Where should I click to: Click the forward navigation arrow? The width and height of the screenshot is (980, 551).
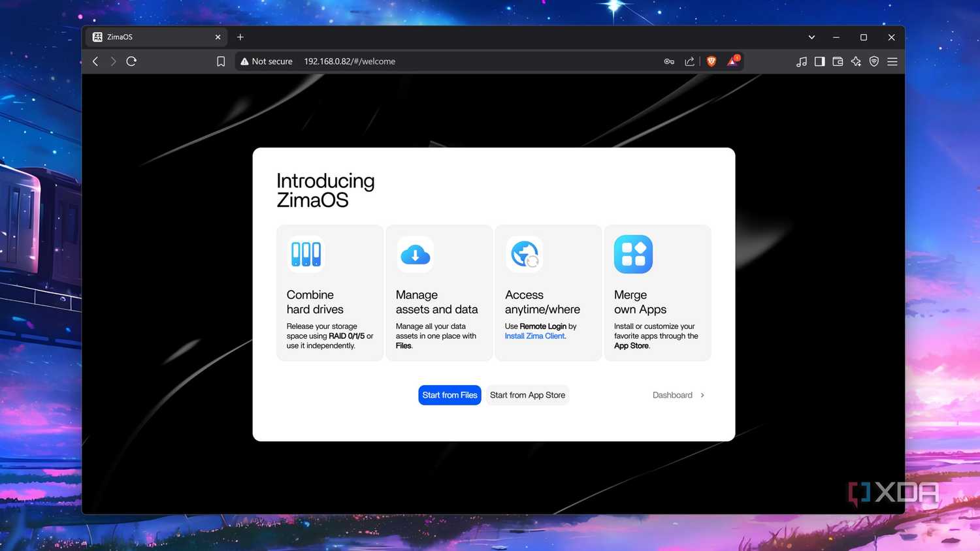113,61
